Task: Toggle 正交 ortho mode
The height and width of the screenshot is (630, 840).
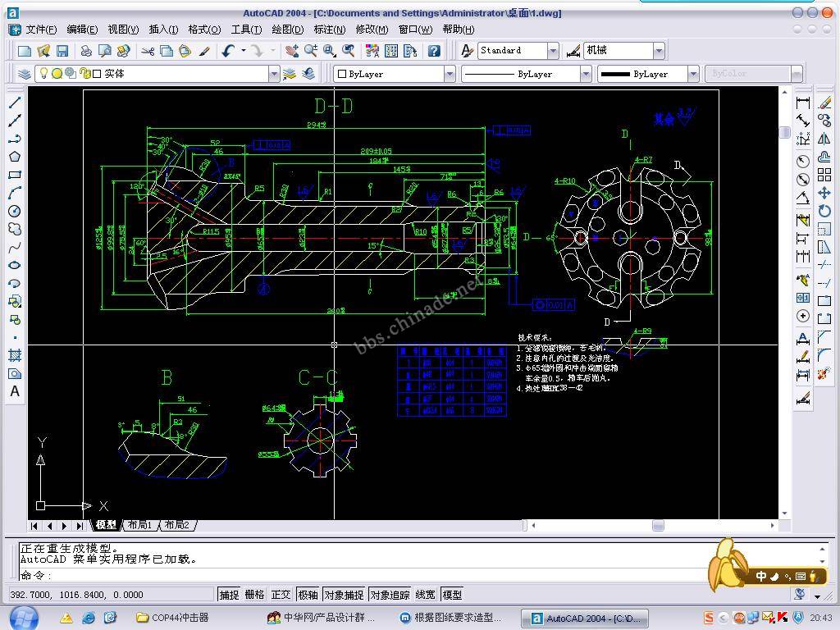Action: 281,595
